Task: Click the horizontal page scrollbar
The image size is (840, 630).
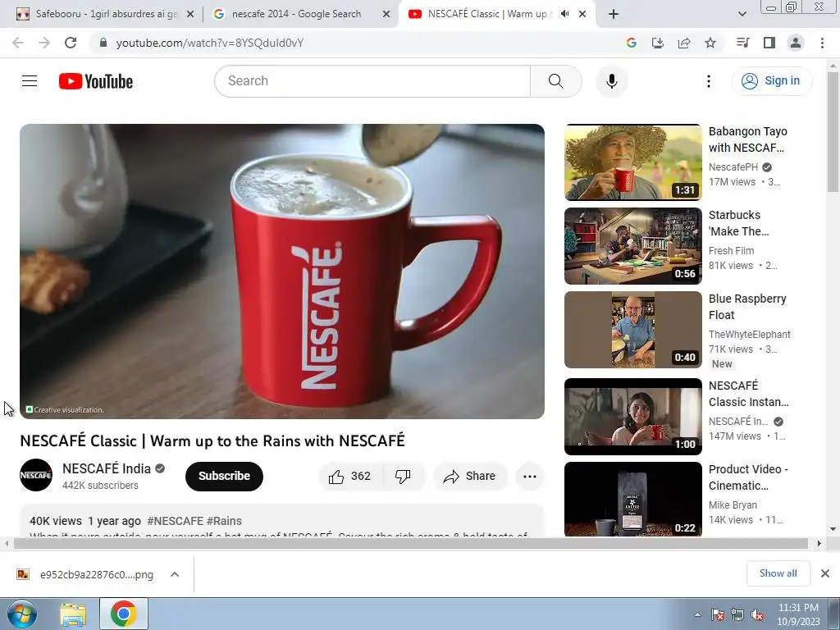Action: point(410,543)
